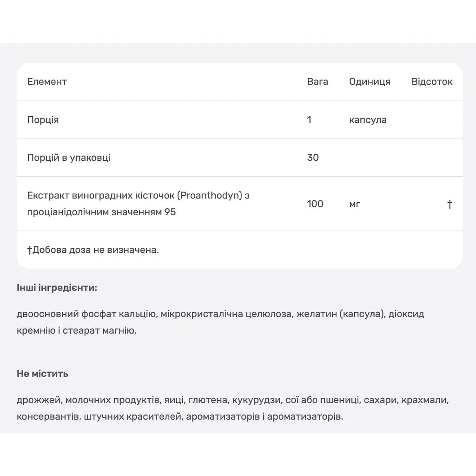Click the 'Вага' column header

coord(317,82)
